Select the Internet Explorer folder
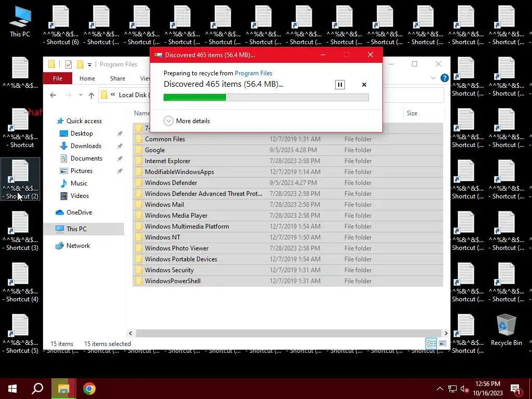Viewport: 532px width, 399px height. click(x=288, y=161)
